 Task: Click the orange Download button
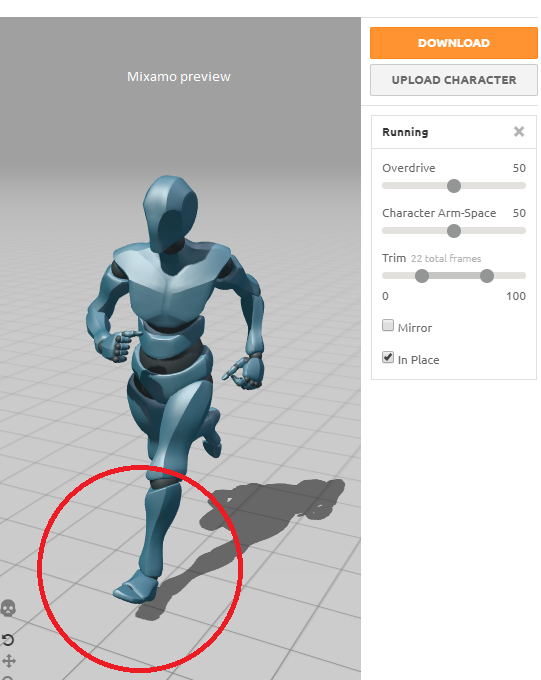tap(454, 43)
